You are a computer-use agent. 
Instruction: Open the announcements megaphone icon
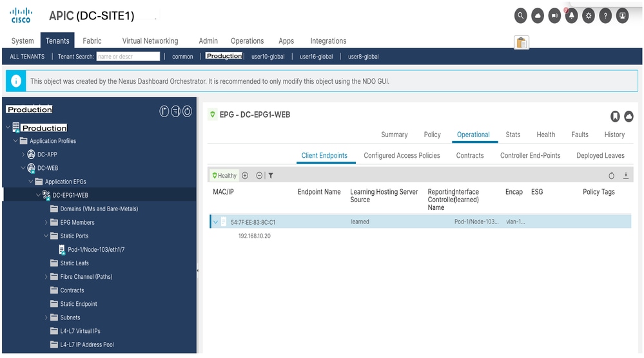click(554, 16)
